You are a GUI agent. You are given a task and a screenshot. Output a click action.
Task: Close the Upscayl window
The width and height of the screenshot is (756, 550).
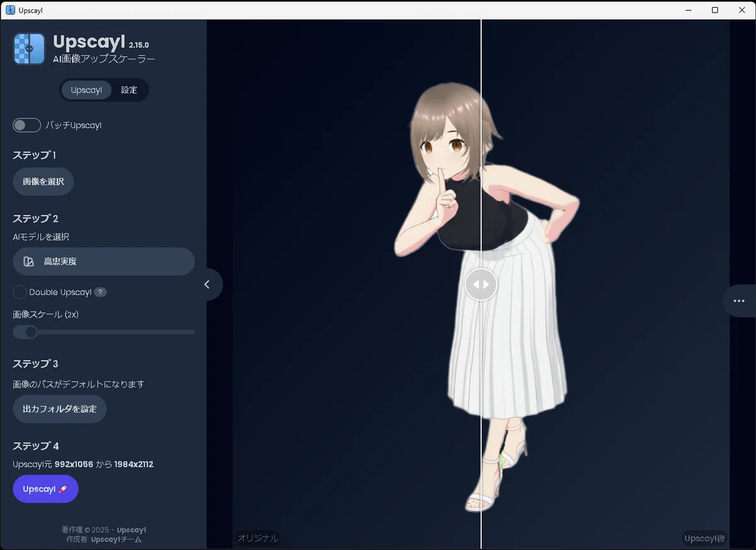[x=742, y=9]
